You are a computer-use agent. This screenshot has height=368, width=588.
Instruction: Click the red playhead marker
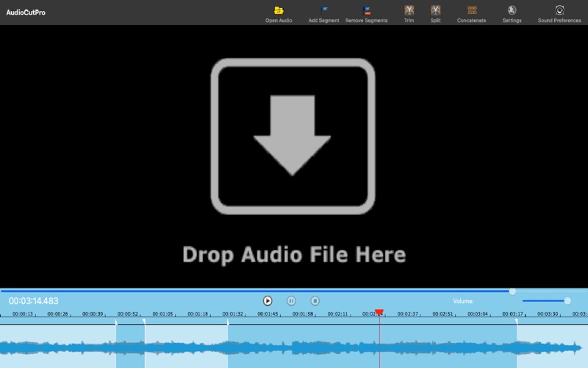pyautogui.click(x=379, y=312)
